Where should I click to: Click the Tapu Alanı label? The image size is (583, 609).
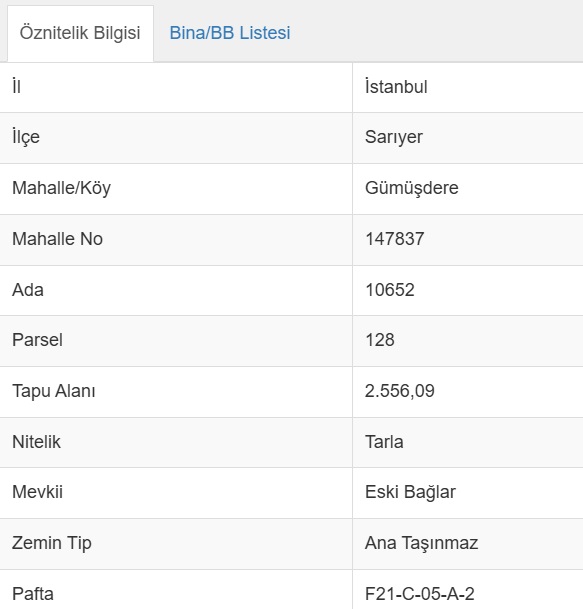54,391
